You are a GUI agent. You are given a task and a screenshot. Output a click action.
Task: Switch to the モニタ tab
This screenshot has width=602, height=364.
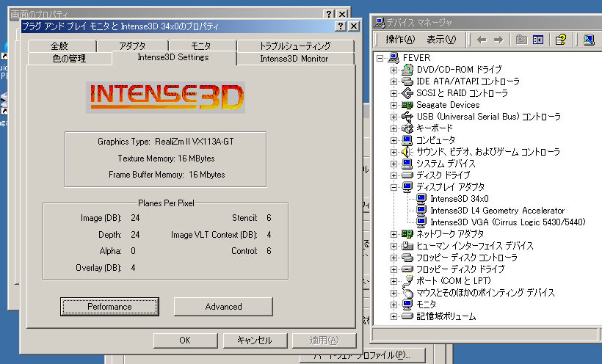tap(203, 46)
